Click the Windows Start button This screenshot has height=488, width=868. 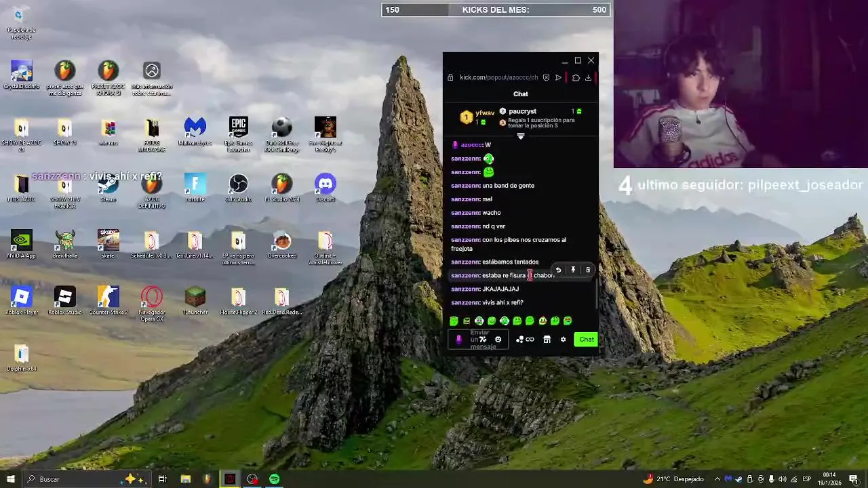pos(11,479)
